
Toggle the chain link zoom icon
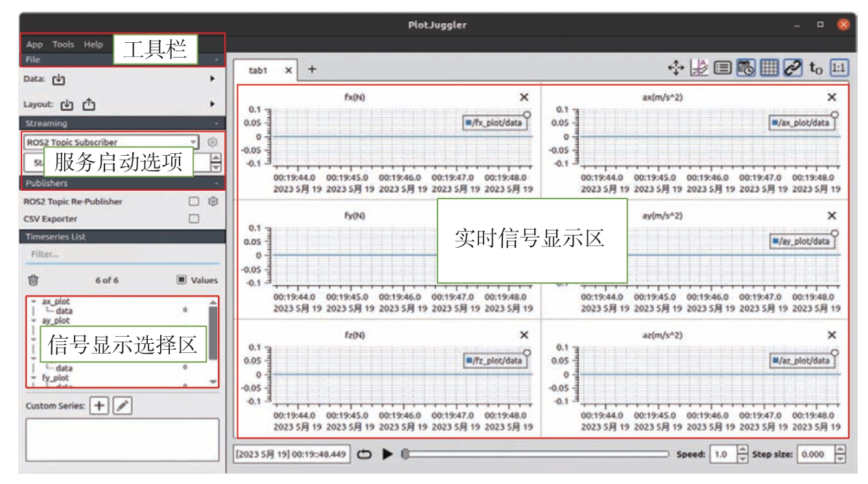(x=793, y=67)
